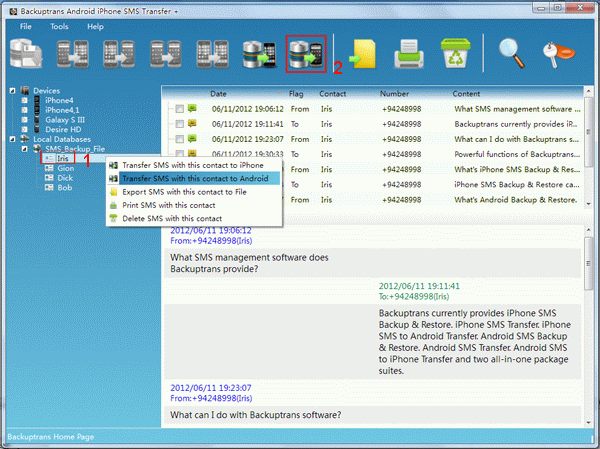
Task: Click the third phone-to-phone transfer toolbar icon
Action: [x=166, y=54]
